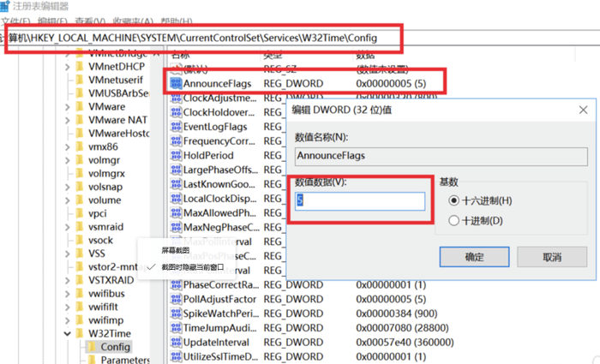The width and height of the screenshot is (600, 364).
Task: Select the 十六进制(H) hexadecimal radio button
Action: (453, 200)
